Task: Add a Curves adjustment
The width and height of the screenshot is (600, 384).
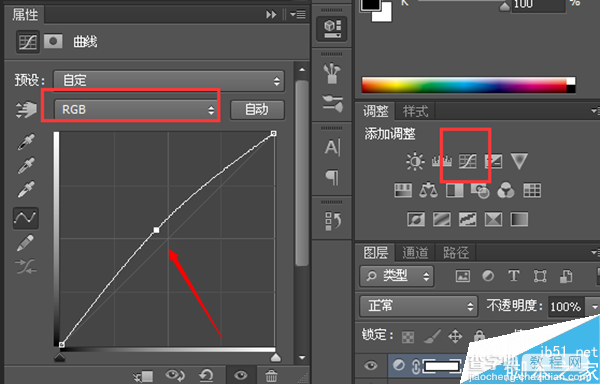Action: pyautogui.click(x=468, y=161)
